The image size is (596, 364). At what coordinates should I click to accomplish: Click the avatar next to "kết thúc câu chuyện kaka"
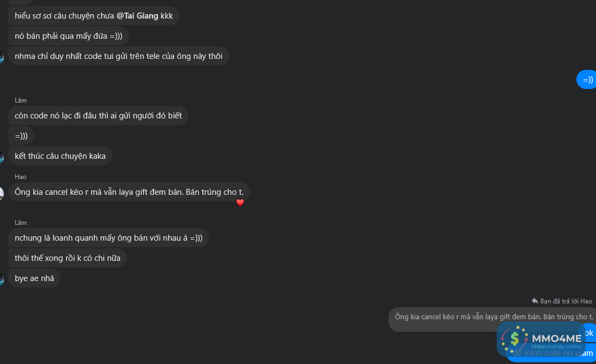pos(2,157)
